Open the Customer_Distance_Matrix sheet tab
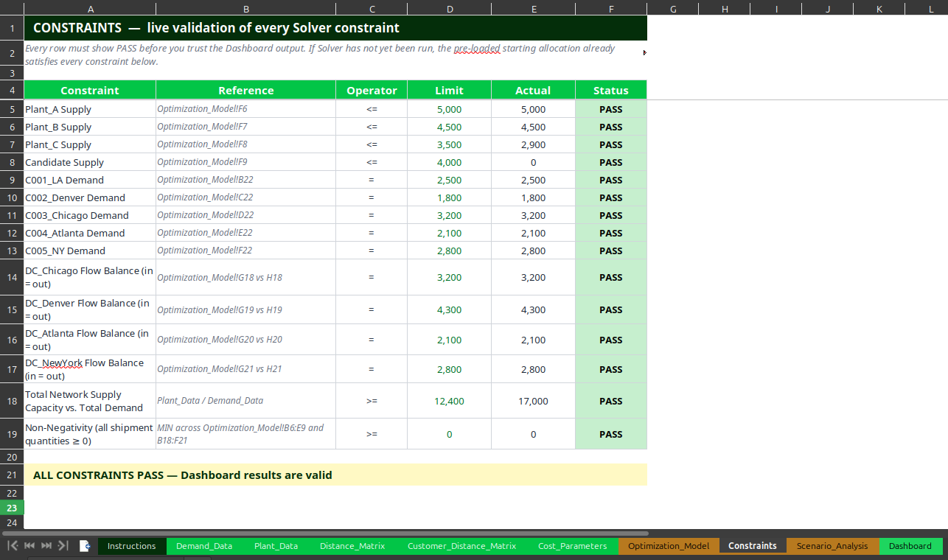Image resolution: width=948 pixels, height=560 pixels. point(461,546)
